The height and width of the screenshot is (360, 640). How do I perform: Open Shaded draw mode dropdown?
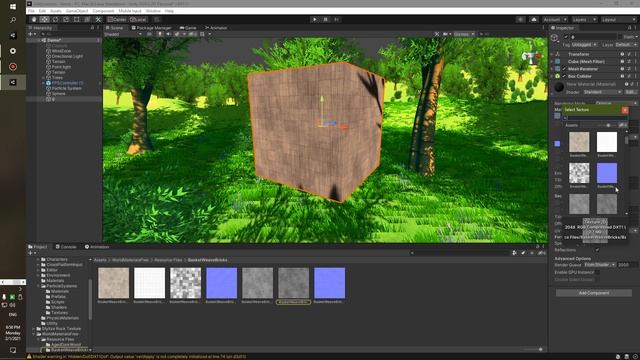tap(122, 34)
